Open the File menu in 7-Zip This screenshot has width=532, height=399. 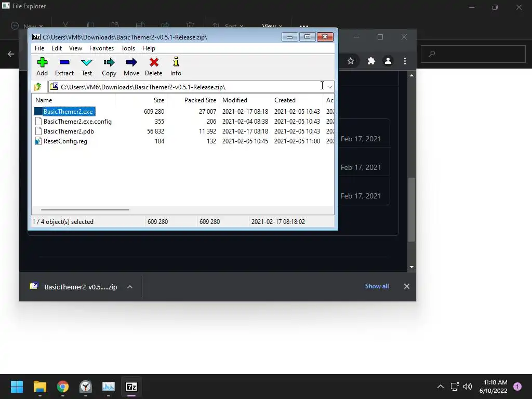[x=39, y=48]
